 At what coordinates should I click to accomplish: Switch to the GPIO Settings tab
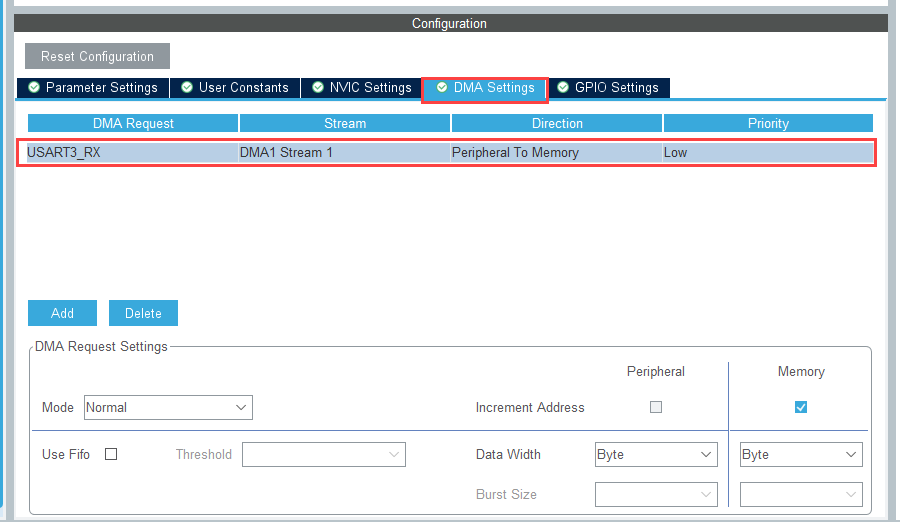tap(608, 88)
